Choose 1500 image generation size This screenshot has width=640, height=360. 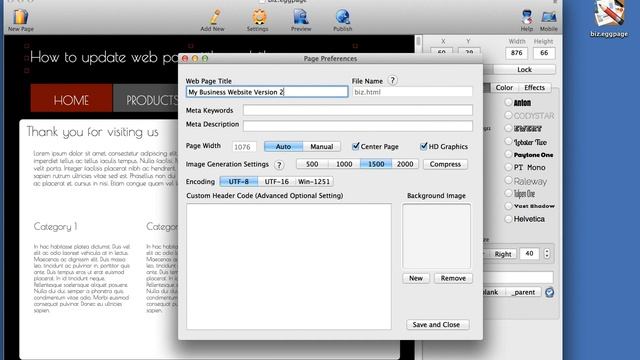[x=376, y=164]
